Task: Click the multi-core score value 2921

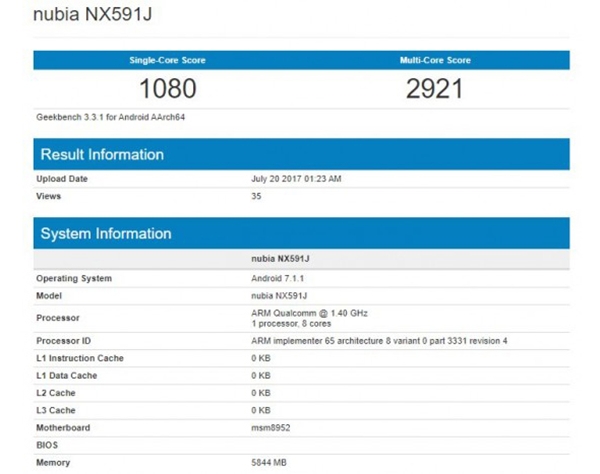Action: [x=435, y=88]
